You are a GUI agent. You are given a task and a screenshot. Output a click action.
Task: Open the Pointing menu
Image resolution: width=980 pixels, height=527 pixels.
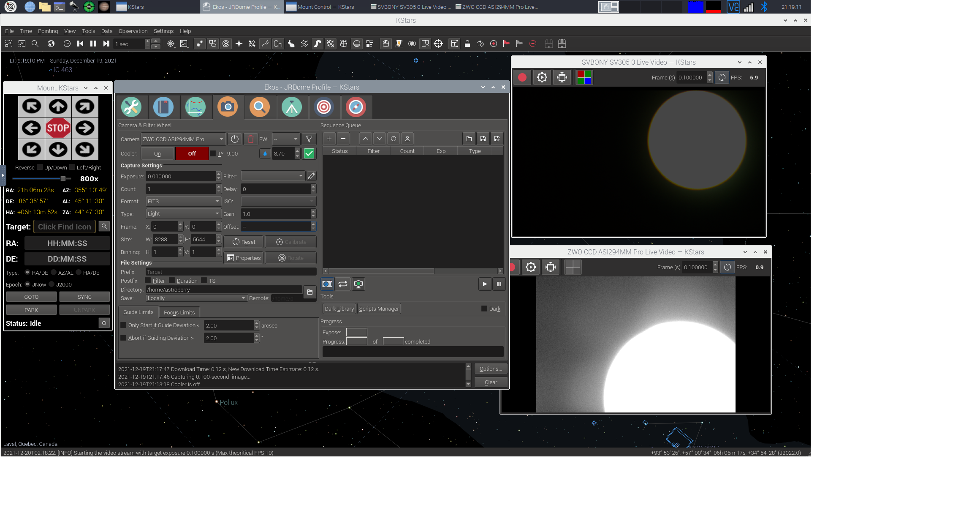coord(48,31)
